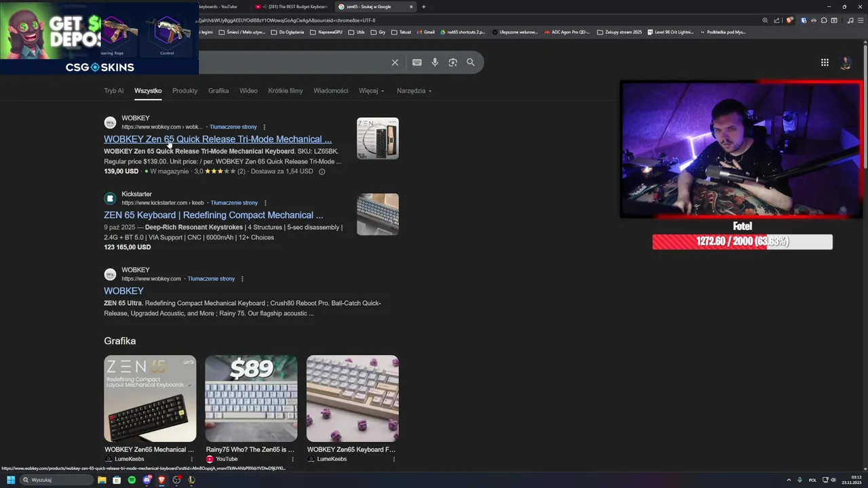Open Microsoft Store from taskbar
Viewport: 868px width, 488px height.
click(117, 480)
